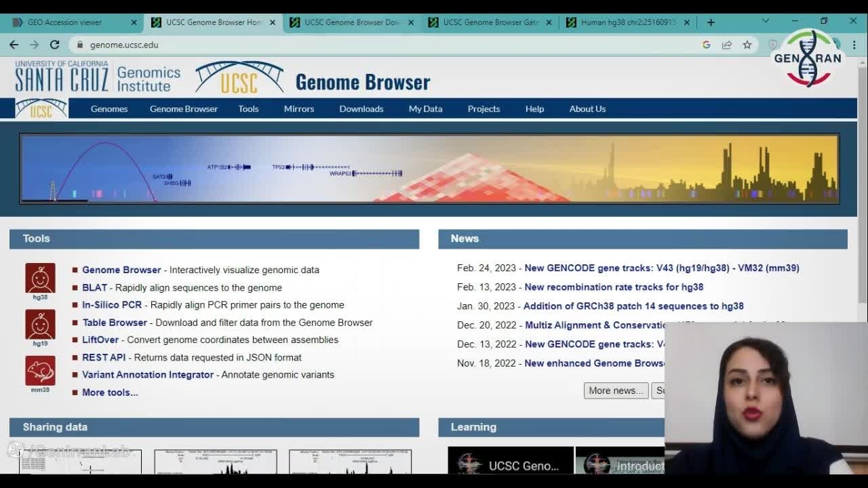
Task: Open a new browser tab
Action: tap(711, 22)
